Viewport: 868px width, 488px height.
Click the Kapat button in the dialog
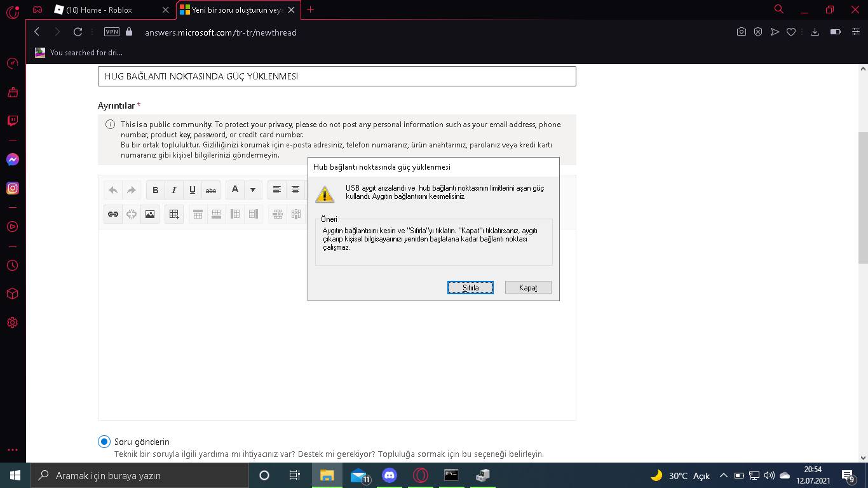(528, 288)
